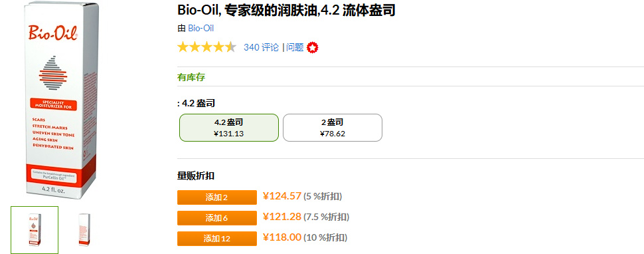Click the ¥121.28 discounted price
This screenshot has height=254, width=644.
[282, 217]
